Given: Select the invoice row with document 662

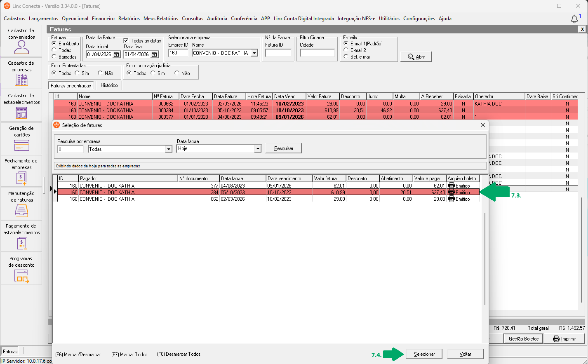Looking at the screenshot, I should pos(268,199).
